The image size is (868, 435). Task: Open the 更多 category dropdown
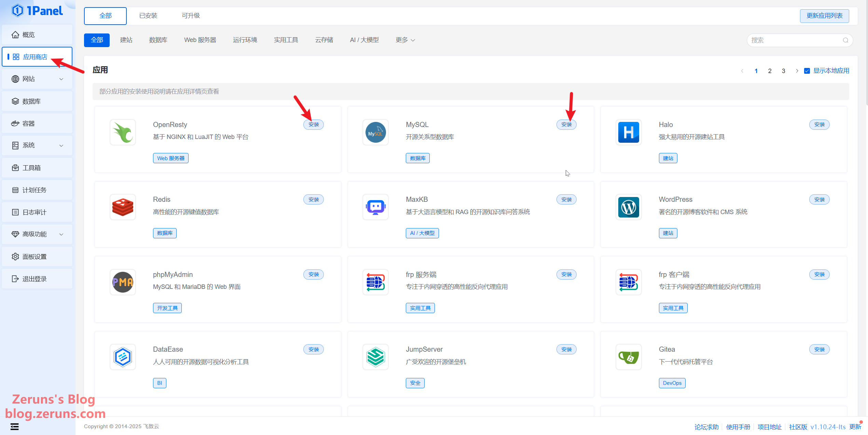point(405,40)
